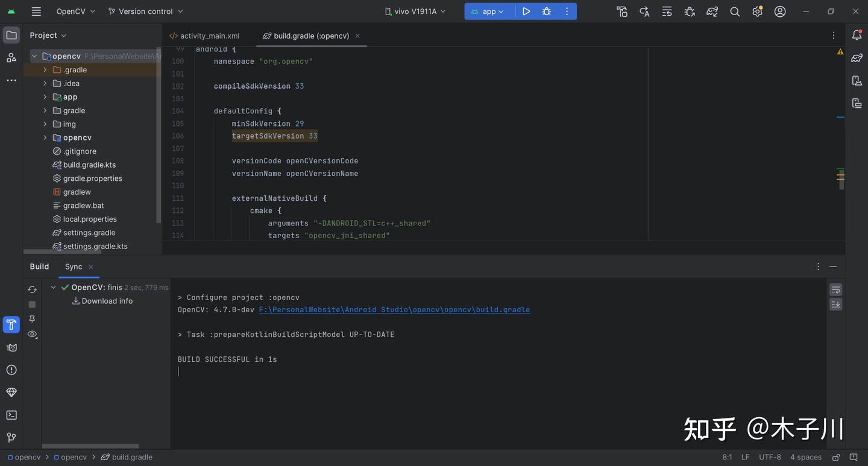868x466 pixels.
Task: Collapse the OpenCV: finis build node
Action: [x=52, y=286]
